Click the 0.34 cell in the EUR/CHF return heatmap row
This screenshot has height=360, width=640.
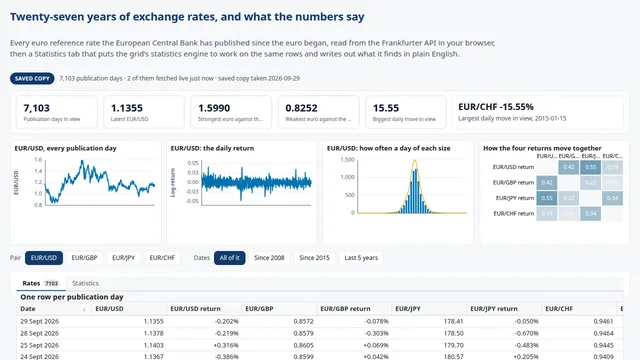click(591, 213)
